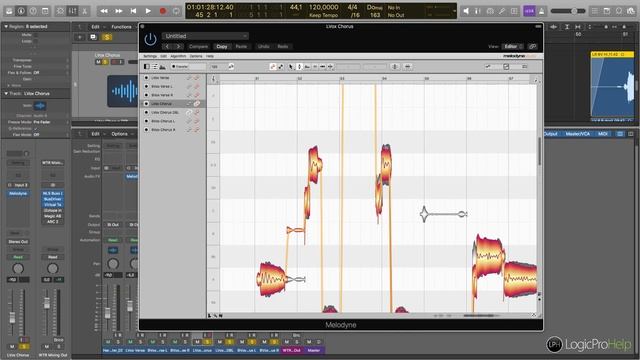Click the Undo button in plugin header
This screenshot has width=640, height=360.
[264, 47]
